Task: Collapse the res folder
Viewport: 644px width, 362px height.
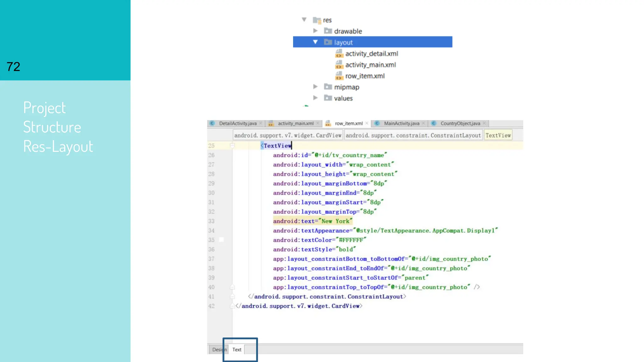Action: coord(304,19)
